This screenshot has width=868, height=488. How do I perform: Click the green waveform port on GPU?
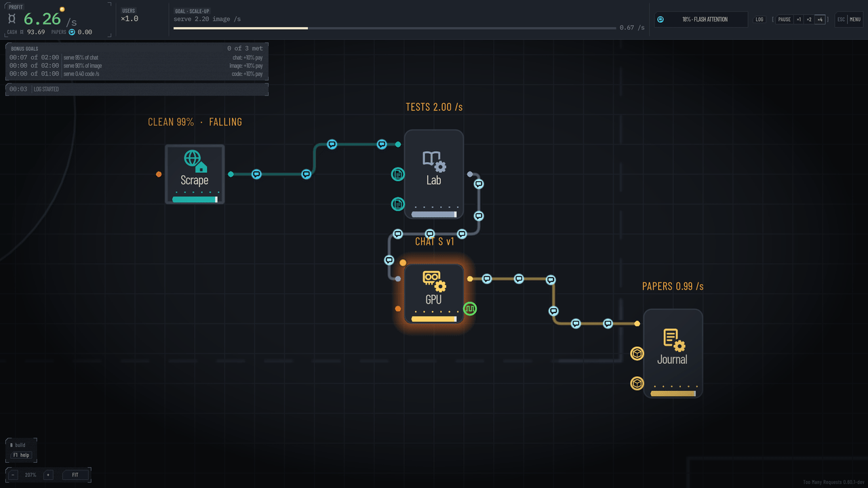(x=470, y=308)
